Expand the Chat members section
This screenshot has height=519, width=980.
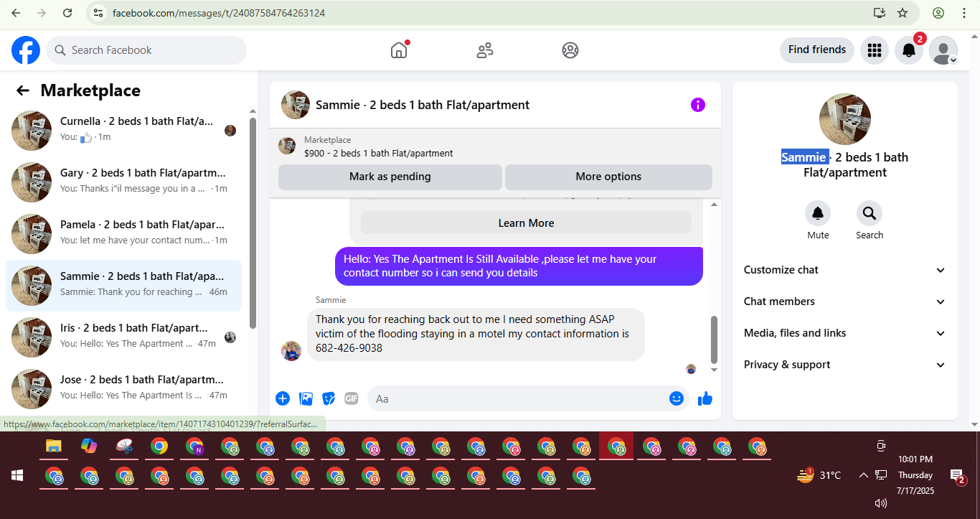(x=845, y=301)
